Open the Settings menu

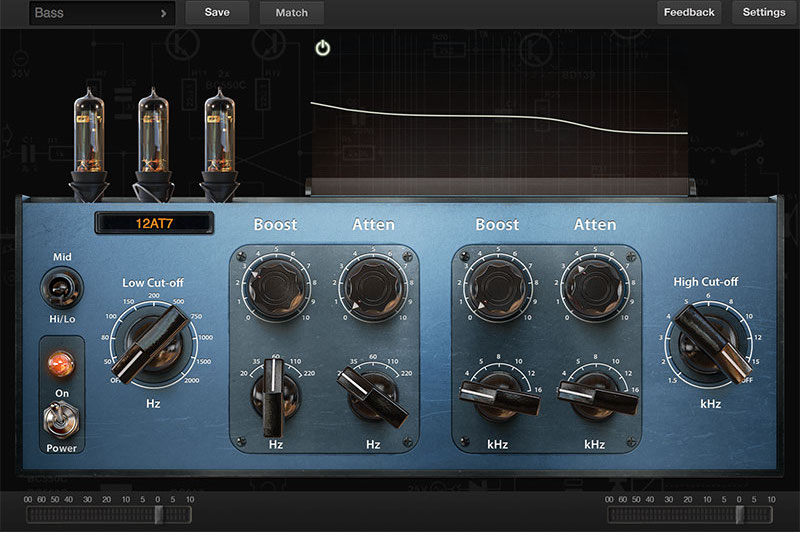pyautogui.click(x=764, y=12)
